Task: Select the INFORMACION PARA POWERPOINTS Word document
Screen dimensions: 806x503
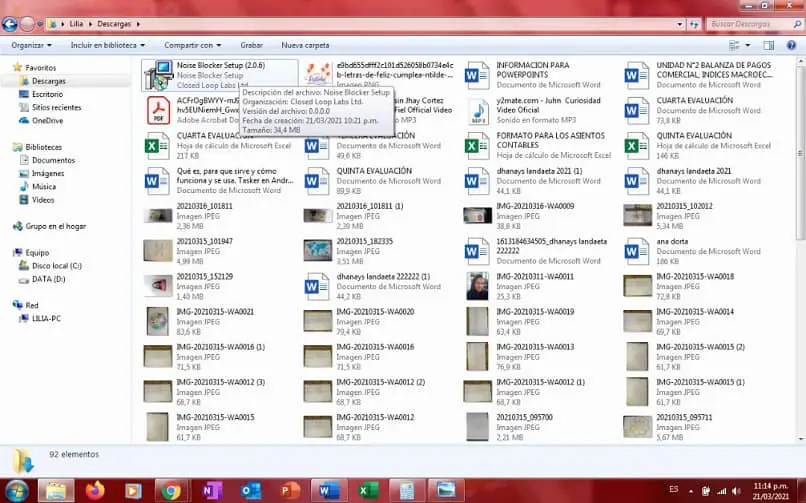Action: [x=478, y=75]
